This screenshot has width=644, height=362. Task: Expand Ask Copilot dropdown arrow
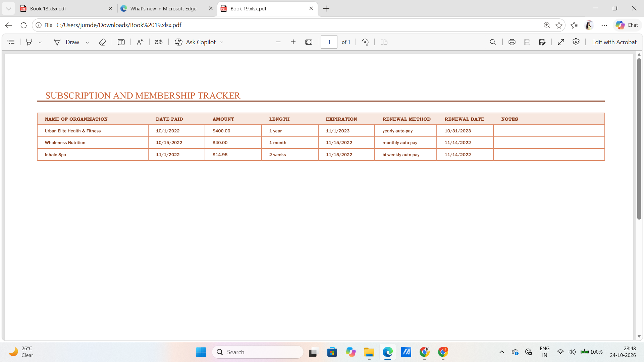(x=222, y=42)
